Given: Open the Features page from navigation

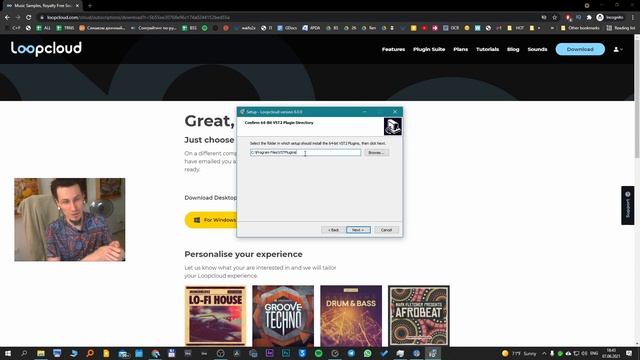Looking at the screenshot, I should tap(393, 49).
